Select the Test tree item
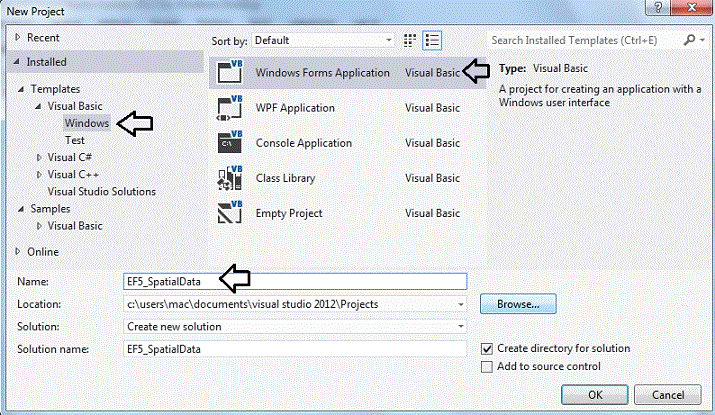Screen dimensions: 715x415 point(75,140)
